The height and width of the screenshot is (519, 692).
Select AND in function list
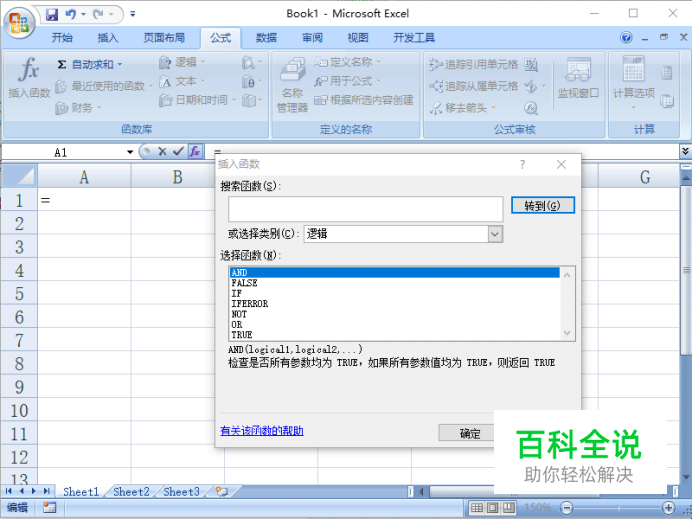coord(395,272)
